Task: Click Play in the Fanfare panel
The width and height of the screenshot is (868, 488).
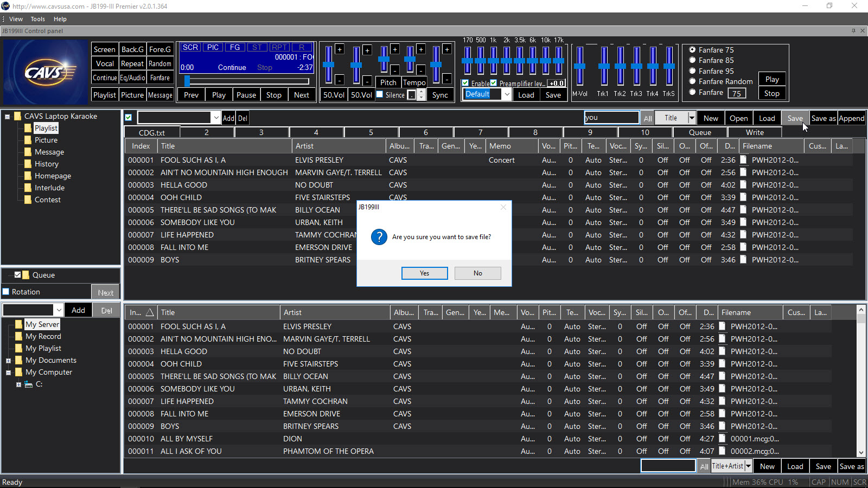Action: (772, 79)
